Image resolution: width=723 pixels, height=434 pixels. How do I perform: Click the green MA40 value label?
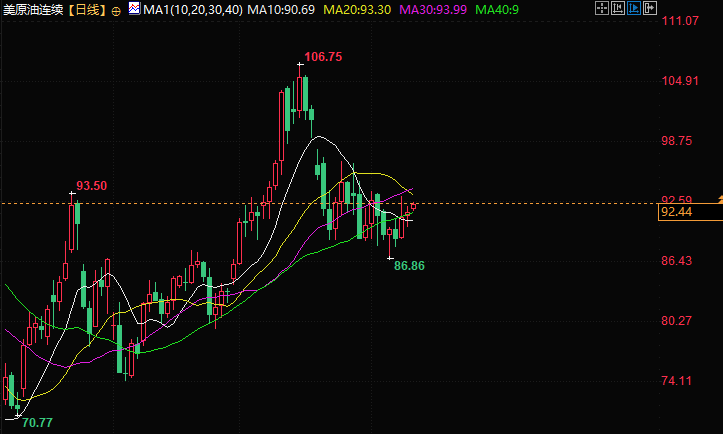(x=497, y=10)
